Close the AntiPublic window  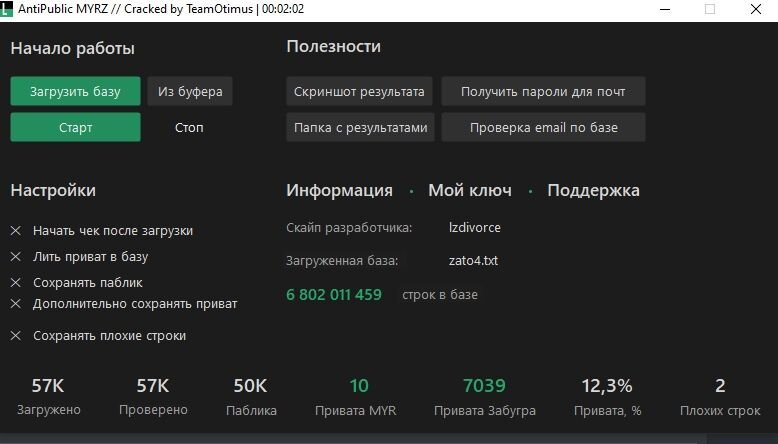click(x=756, y=9)
